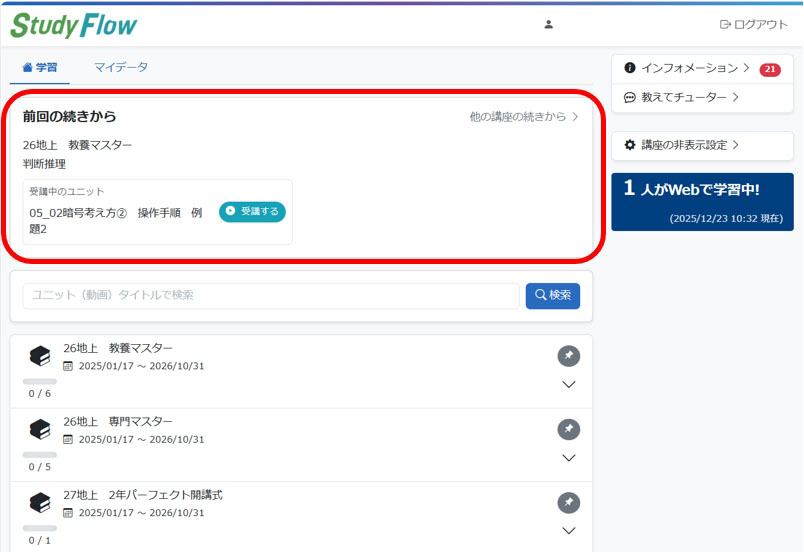Click the 検索 search button

pyautogui.click(x=553, y=295)
